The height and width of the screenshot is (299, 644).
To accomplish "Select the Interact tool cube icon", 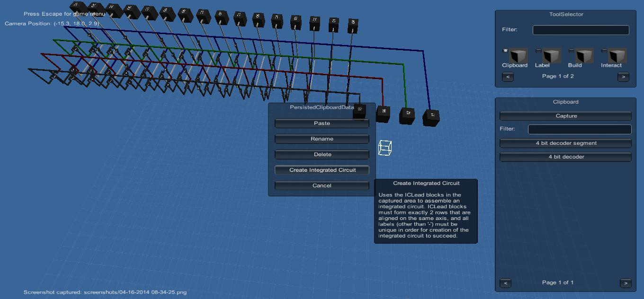I will tap(617, 55).
